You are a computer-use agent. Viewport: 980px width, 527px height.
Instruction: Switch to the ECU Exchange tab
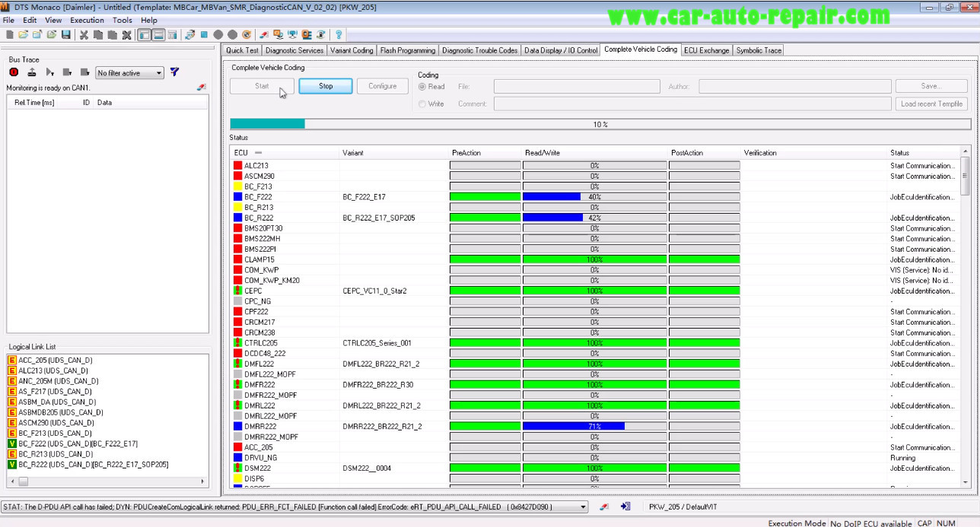706,50
